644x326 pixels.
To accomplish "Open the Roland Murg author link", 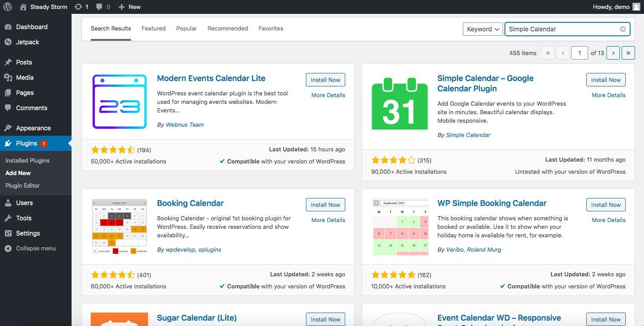I will [x=484, y=250].
